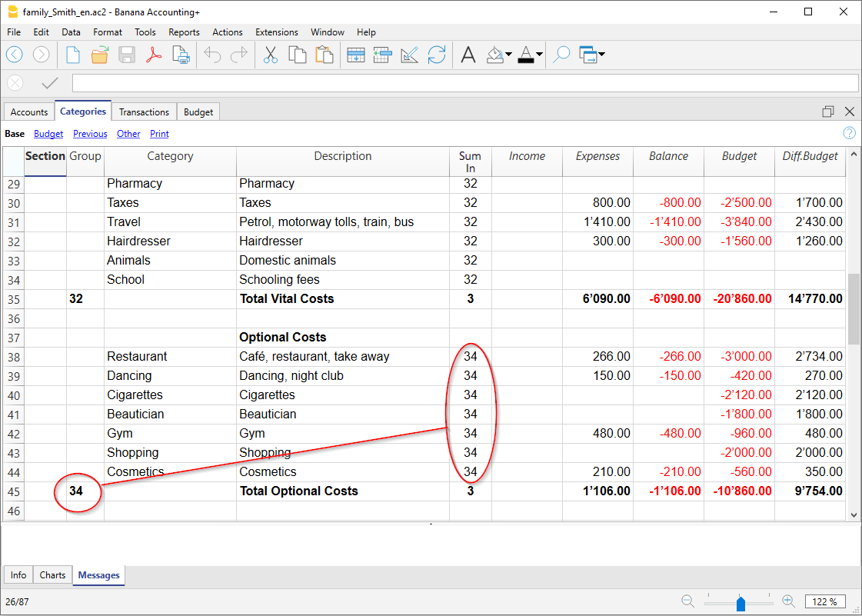
Task: Select the Categories table tab
Action: [x=83, y=111]
